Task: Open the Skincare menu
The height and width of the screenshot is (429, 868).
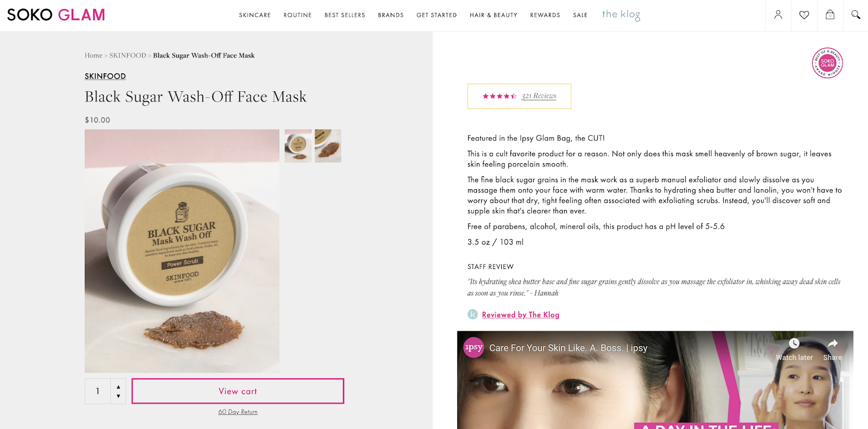Action: click(x=255, y=15)
